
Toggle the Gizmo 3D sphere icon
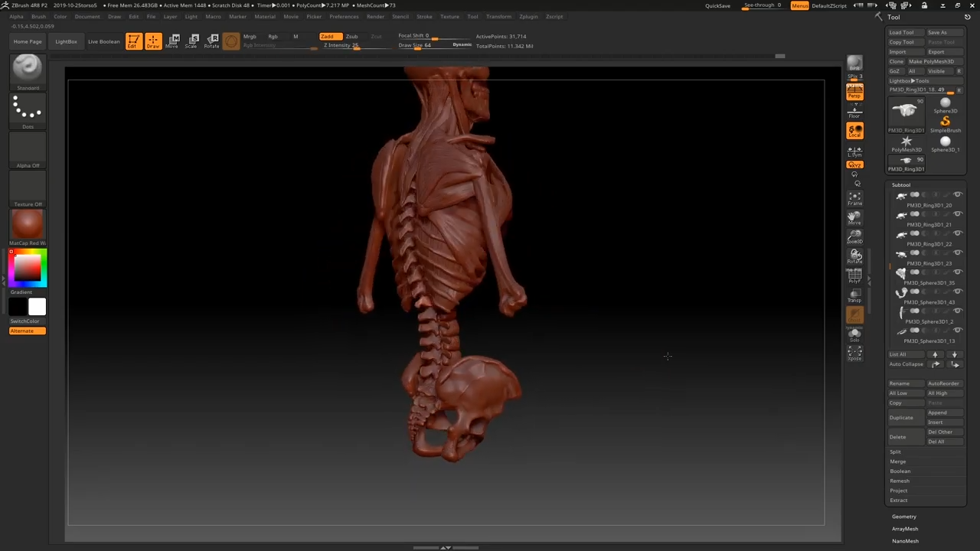[x=231, y=41]
